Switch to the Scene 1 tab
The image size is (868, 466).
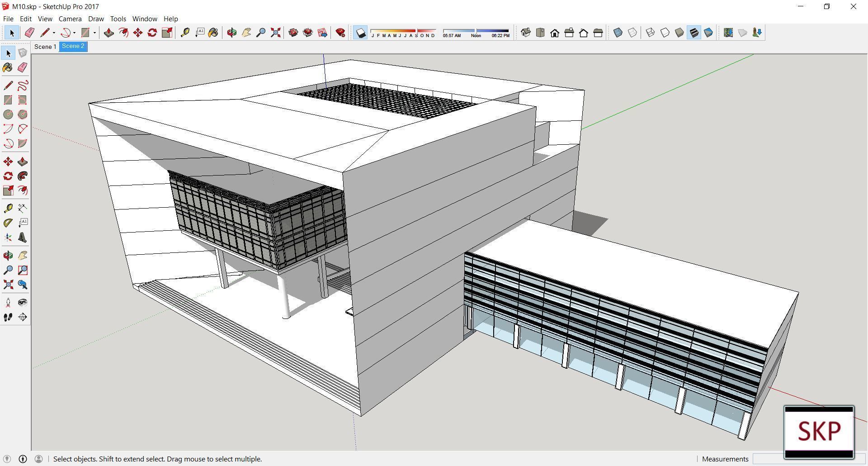45,47
